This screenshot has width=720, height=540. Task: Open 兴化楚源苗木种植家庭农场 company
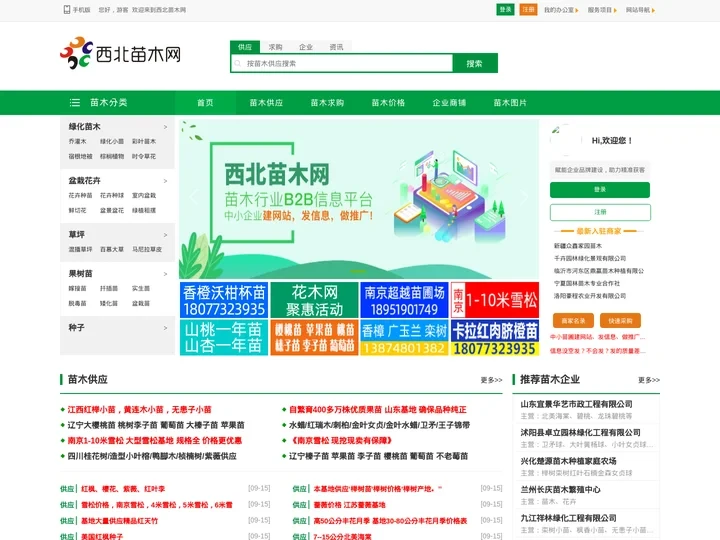click(x=568, y=461)
